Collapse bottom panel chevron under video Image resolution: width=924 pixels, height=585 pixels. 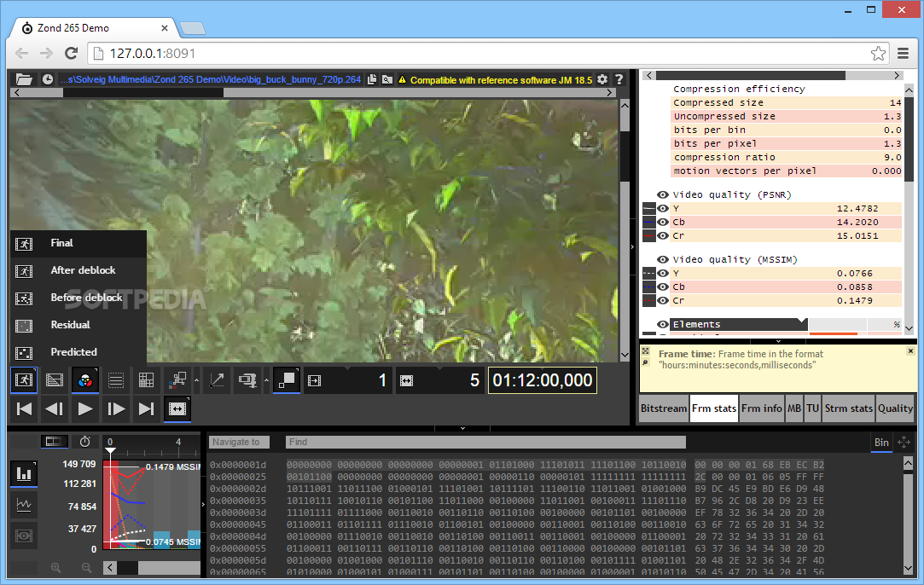[x=462, y=428]
